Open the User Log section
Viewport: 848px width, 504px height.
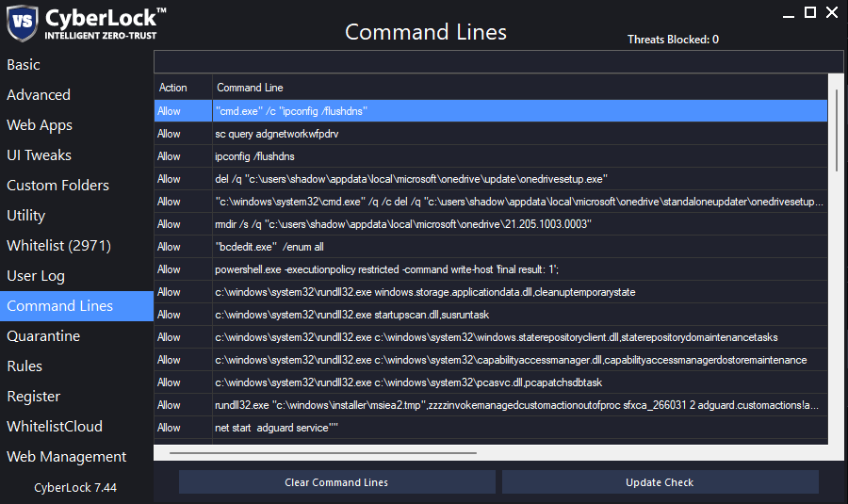36,276
